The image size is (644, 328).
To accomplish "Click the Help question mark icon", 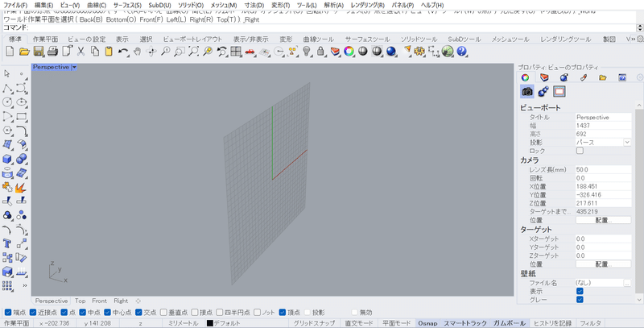I will click(x=461, y=52).
